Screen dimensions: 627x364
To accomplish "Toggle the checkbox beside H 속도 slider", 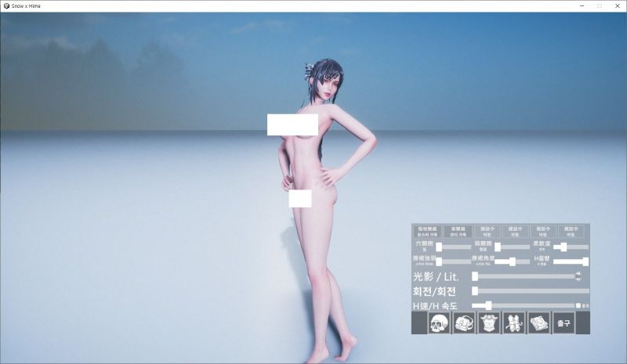I will (578, 305).
